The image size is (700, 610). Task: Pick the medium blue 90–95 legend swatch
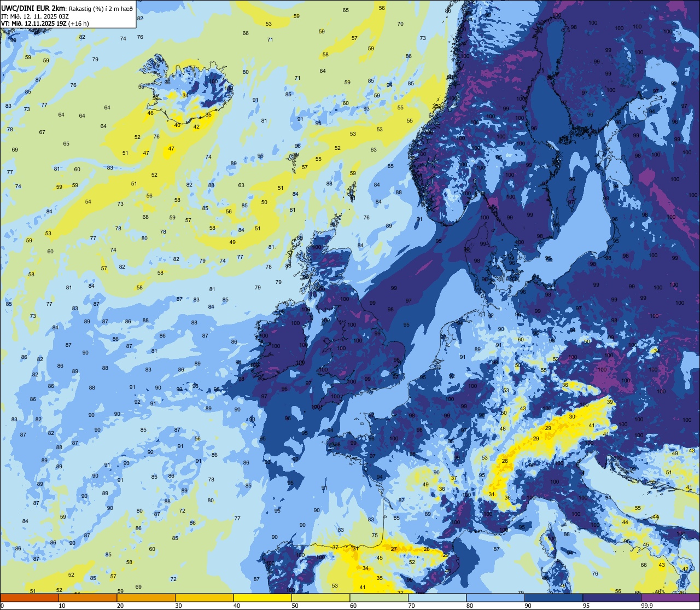click(553, 597)
